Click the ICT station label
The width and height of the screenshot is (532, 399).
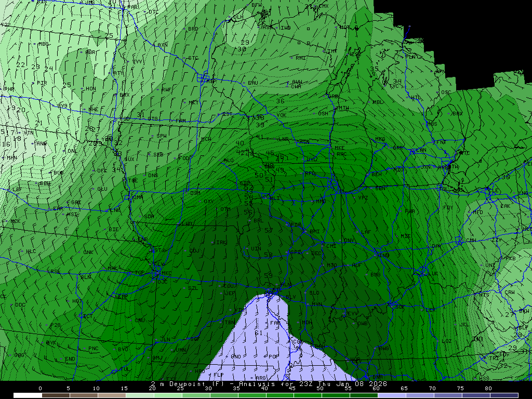point(88,316)
